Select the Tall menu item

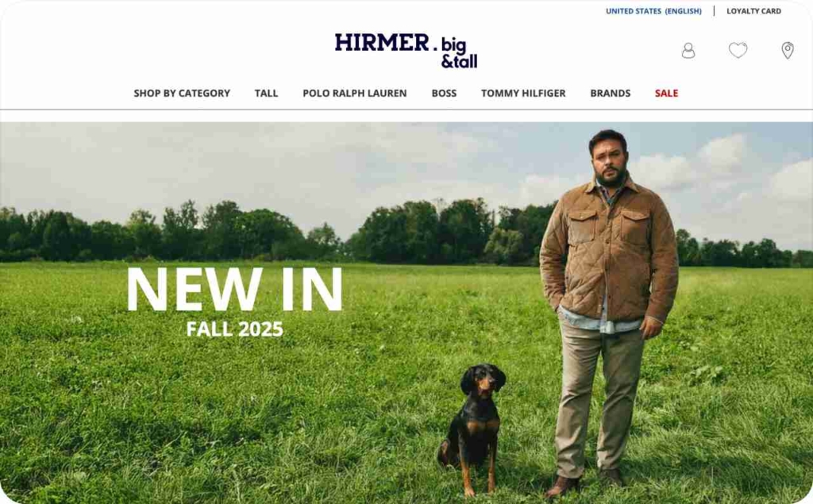(266, 94)
